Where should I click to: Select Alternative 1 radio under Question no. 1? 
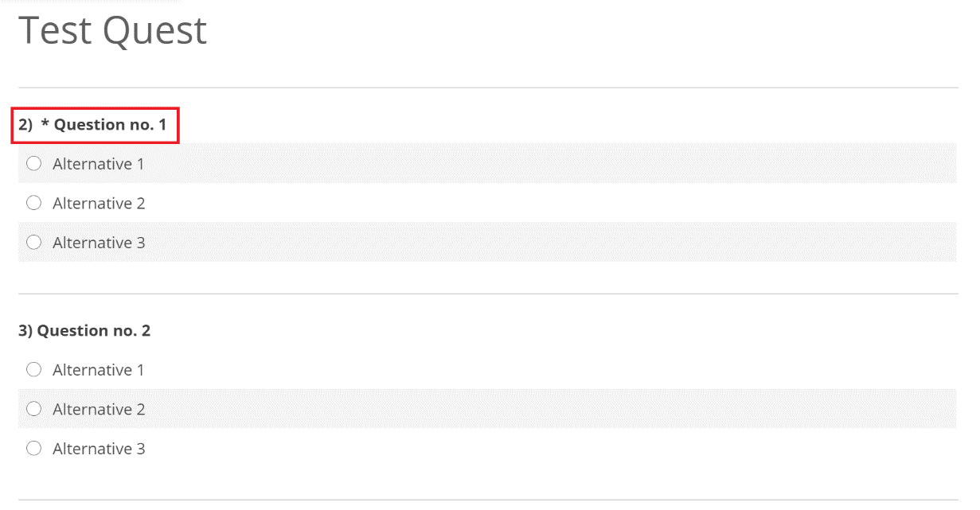click(33, 164)
